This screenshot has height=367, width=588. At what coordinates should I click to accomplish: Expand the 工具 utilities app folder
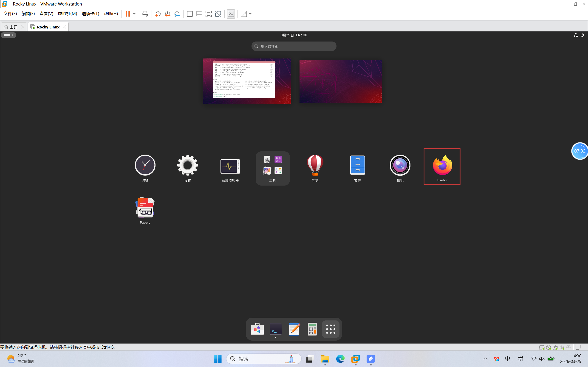pyautogui.click(x=272, y=168)
